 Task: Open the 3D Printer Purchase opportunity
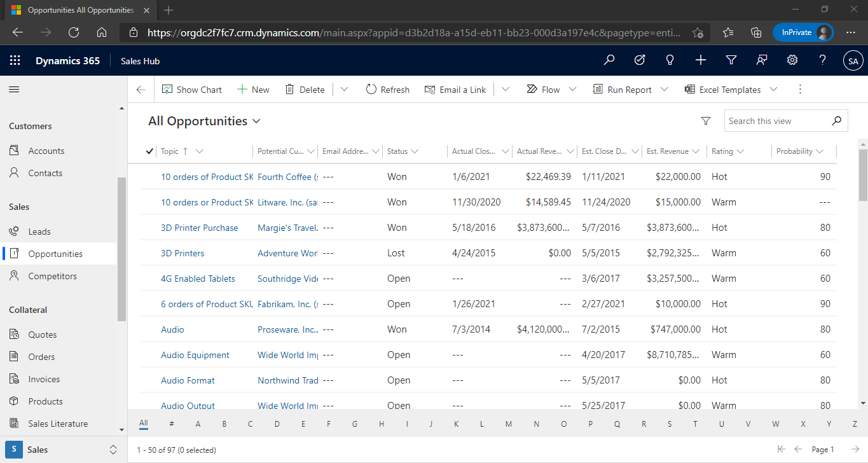tap(200, 228)
